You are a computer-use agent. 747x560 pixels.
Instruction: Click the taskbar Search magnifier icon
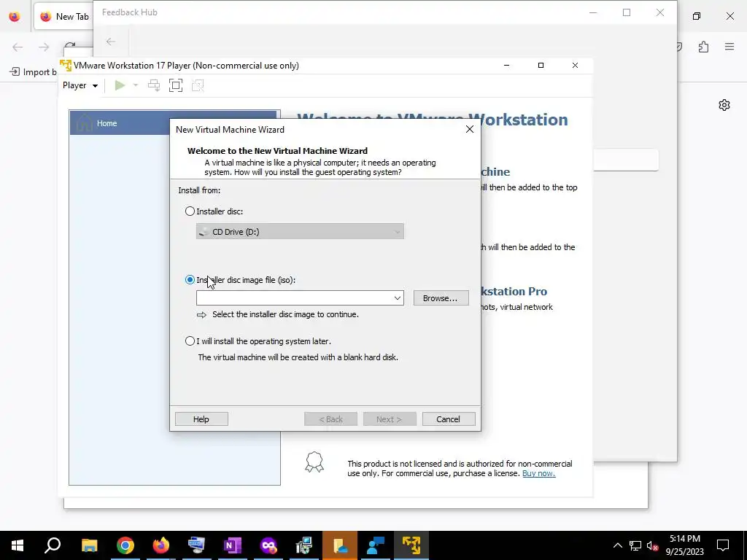(53, 545)
